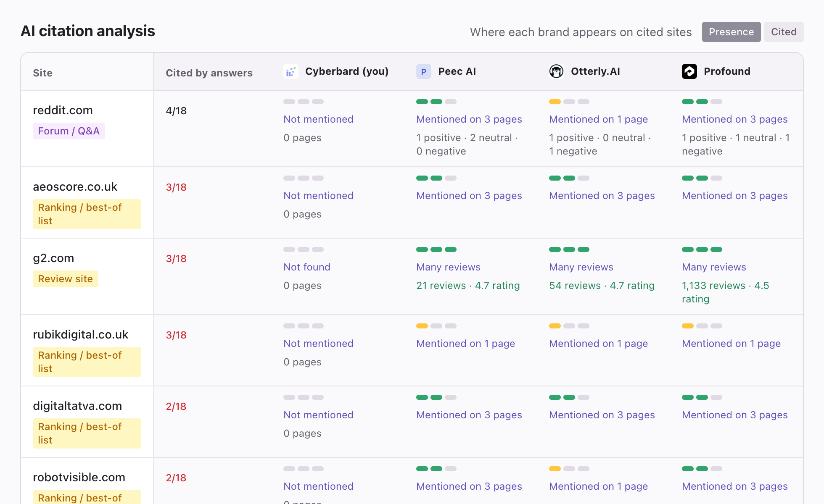Open Otterly.AI Many reviews on g2.com
This screenshot has width=824, height=504.
click(581, 267)
